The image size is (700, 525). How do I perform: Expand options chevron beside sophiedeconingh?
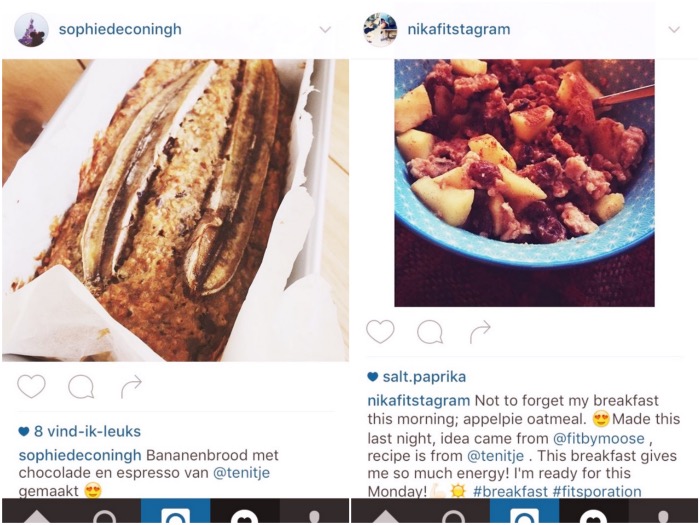click(325, 30)
